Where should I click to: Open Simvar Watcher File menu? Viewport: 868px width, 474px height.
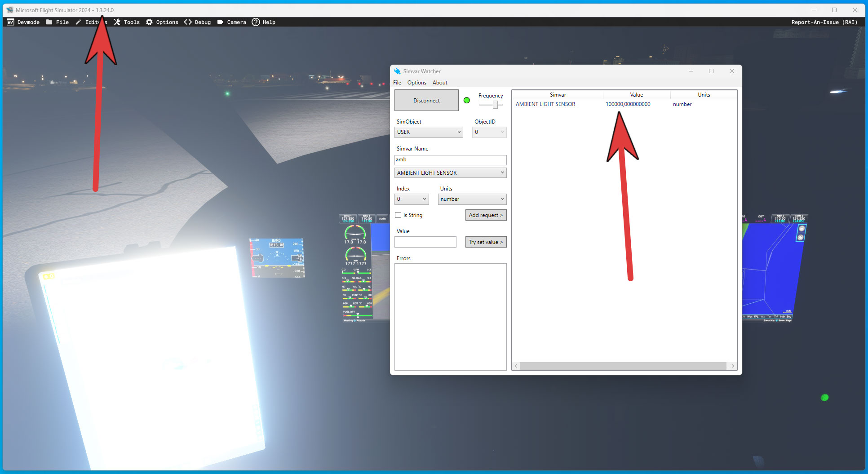(397, 83)
